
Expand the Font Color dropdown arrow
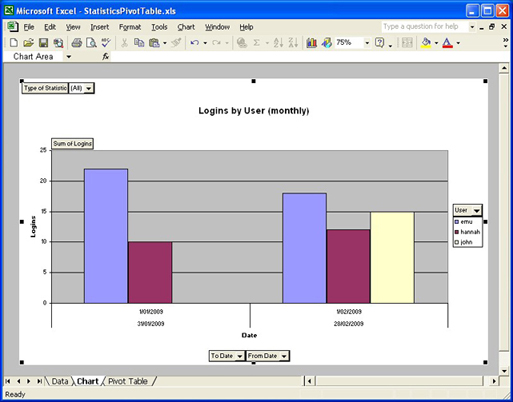pyautogui.click(x=458, y=43)
